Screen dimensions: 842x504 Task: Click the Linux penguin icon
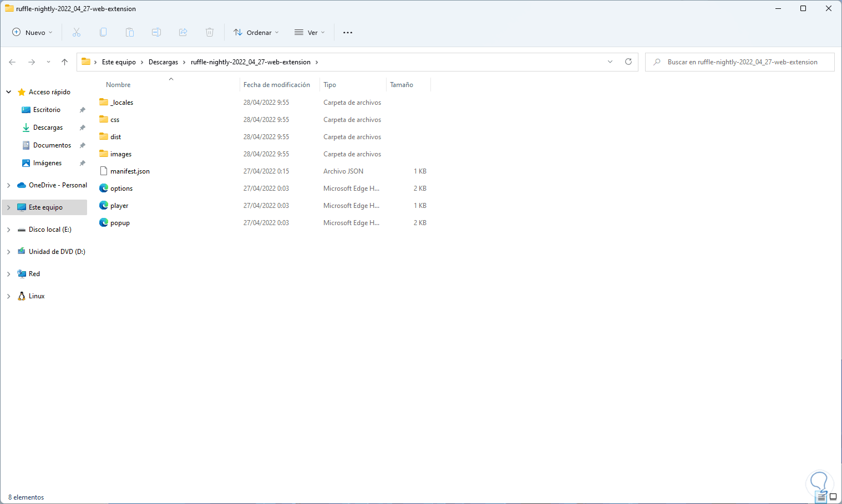click(x=22, y=296)
